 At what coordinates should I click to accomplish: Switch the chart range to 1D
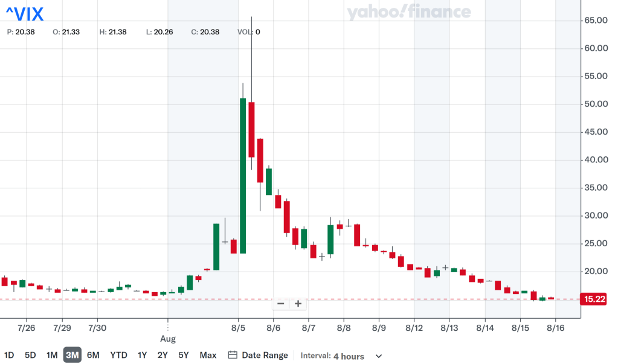pyautogui.click(x=9, y=356)
